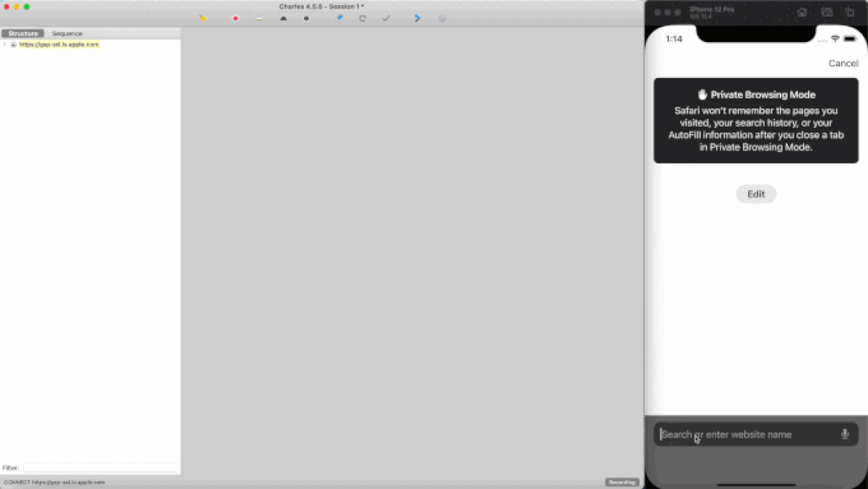Click the Recording status button
The image size is (868, 489).
621,482
